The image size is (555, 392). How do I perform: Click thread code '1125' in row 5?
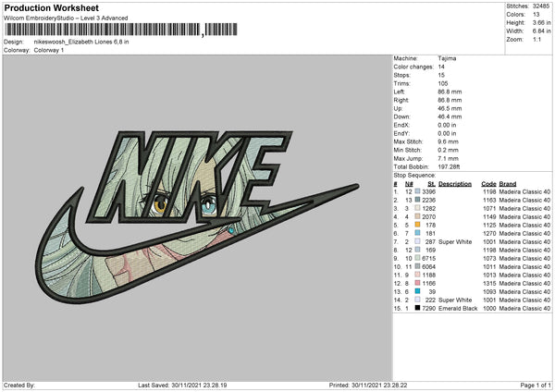point(489,225)
